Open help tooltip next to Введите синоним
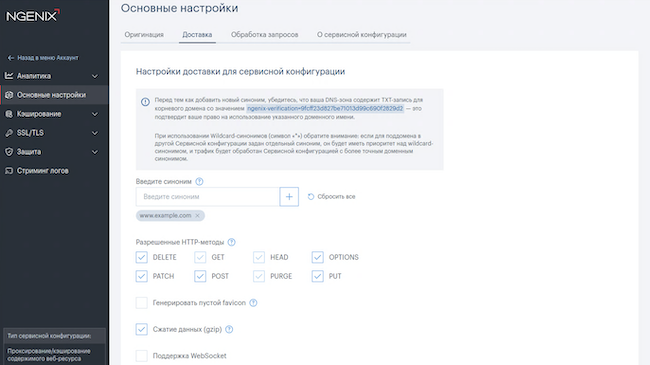The image size is (650, 365). [199, 181]
